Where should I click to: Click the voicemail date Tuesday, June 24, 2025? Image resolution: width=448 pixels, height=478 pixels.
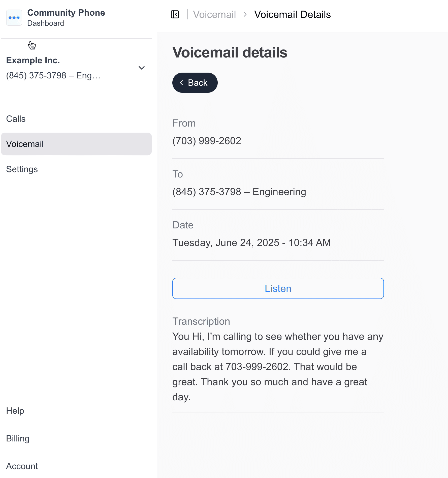(x=251, y=243)
